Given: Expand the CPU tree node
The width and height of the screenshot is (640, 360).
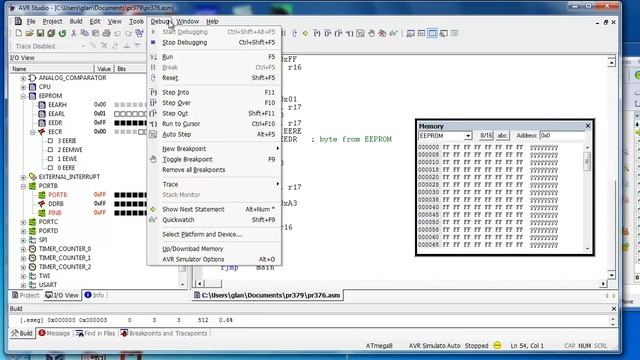Looking at the screenshot, I should [x=23, y=87].
